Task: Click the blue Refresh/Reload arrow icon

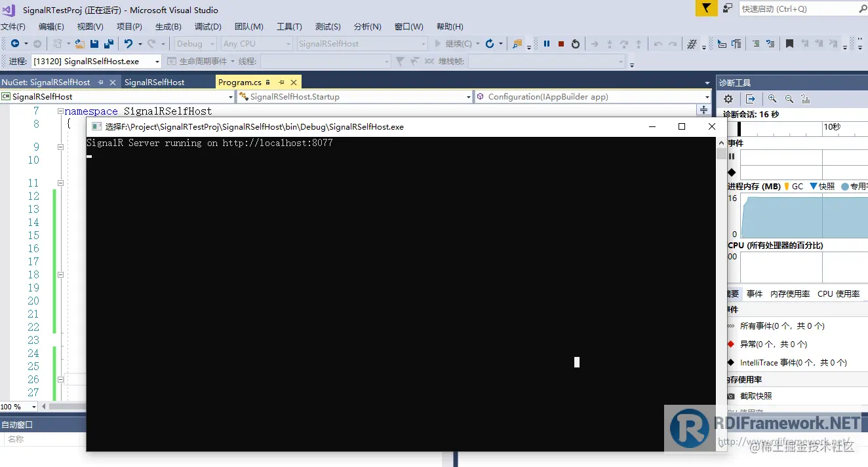Action: 489,44
